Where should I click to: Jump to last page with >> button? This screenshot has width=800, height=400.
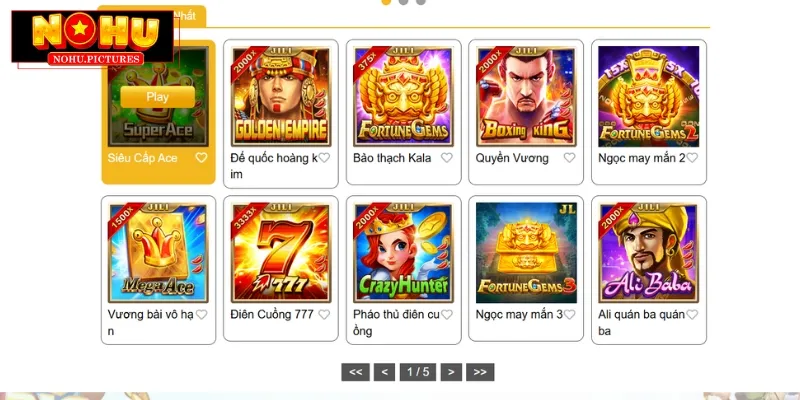tap(480, 372)
